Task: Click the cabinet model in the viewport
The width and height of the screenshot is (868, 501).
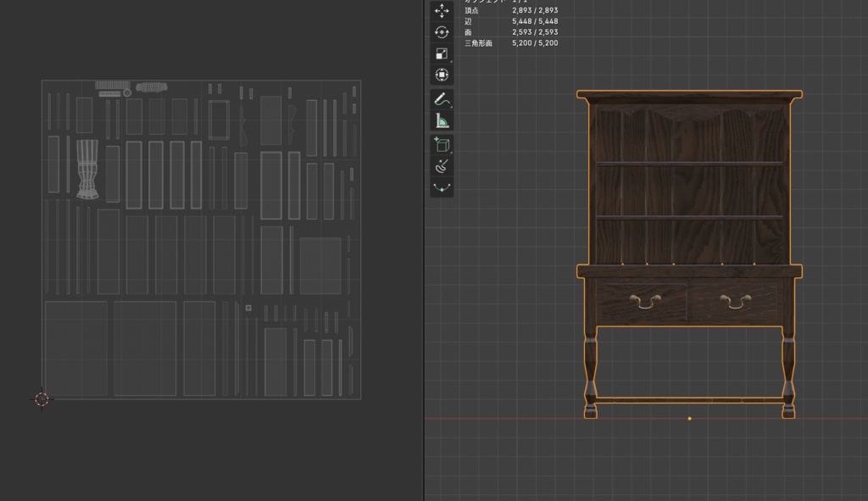Action: click(x=689, y=253)
